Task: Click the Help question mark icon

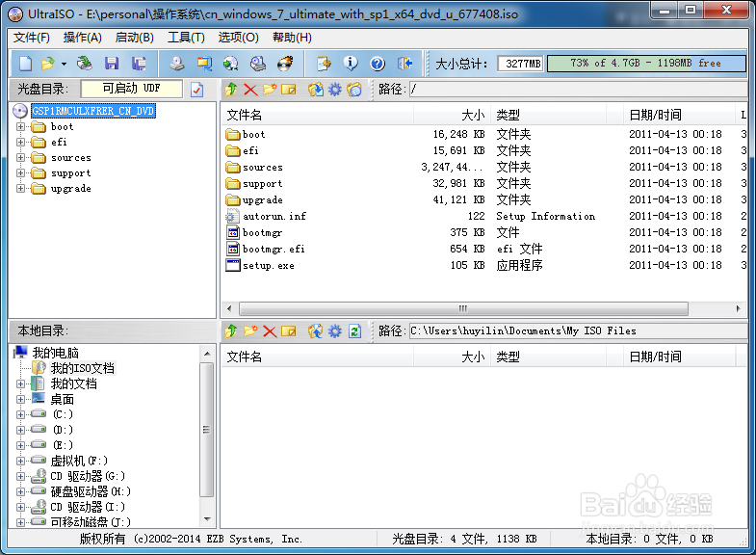Action: click(x=378, y=64)
